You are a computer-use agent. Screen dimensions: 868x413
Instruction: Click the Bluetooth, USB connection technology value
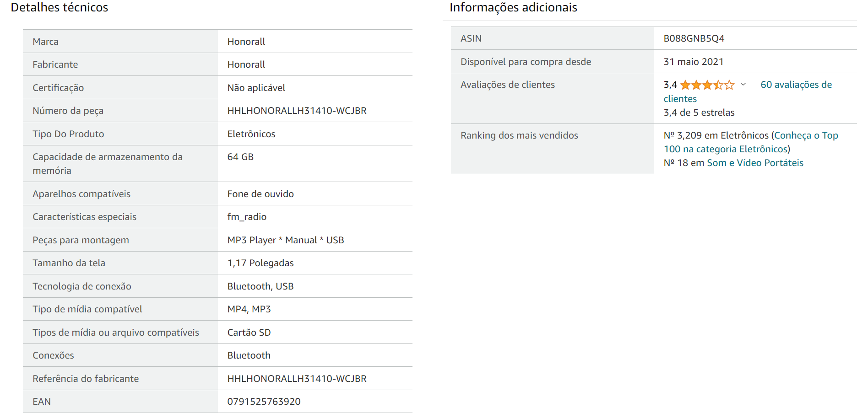point(260,286)
